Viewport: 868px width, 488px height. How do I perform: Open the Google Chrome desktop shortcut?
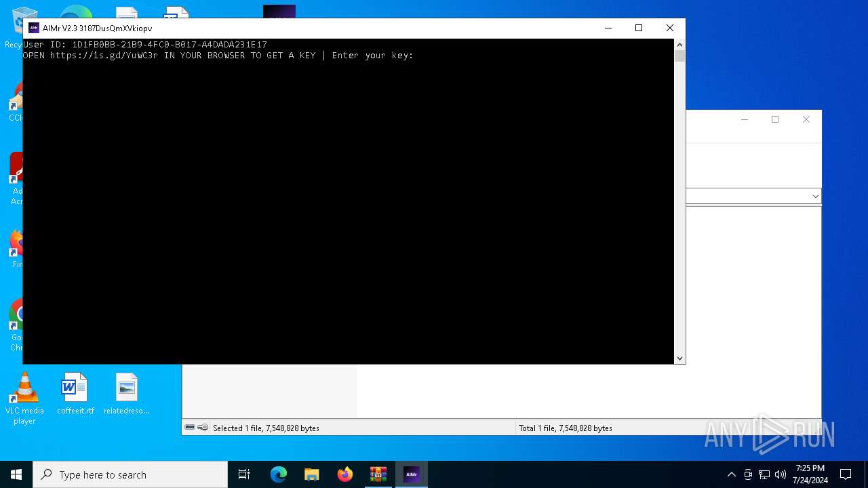point(16,325)
